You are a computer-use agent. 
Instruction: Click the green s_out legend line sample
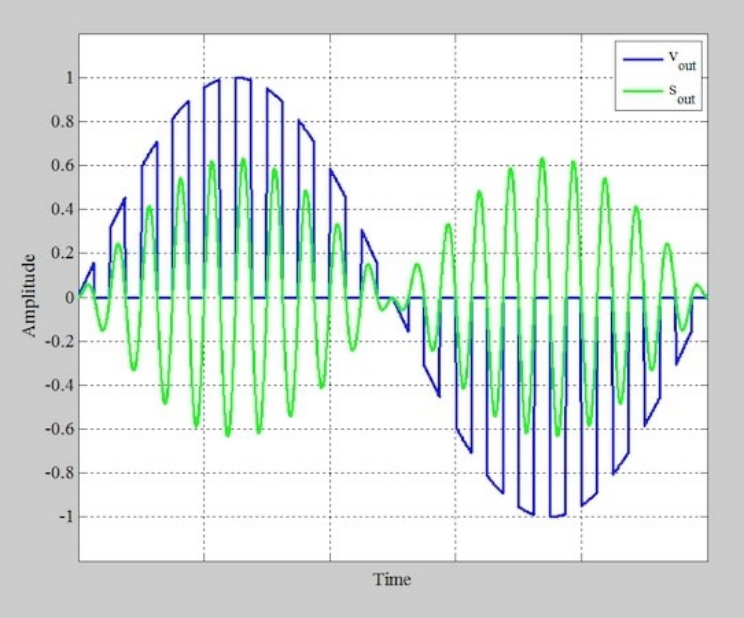[642, 91]
